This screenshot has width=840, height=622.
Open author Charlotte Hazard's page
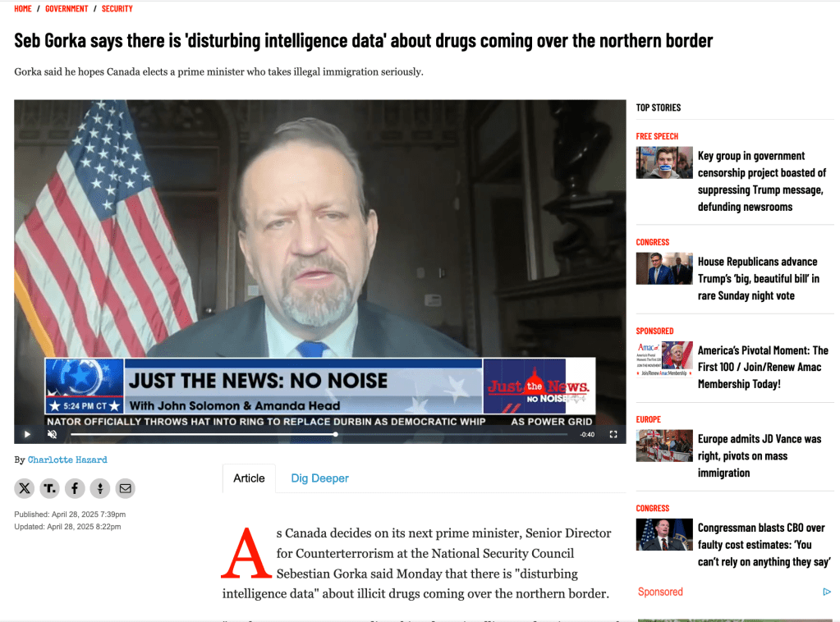point(67,460)
